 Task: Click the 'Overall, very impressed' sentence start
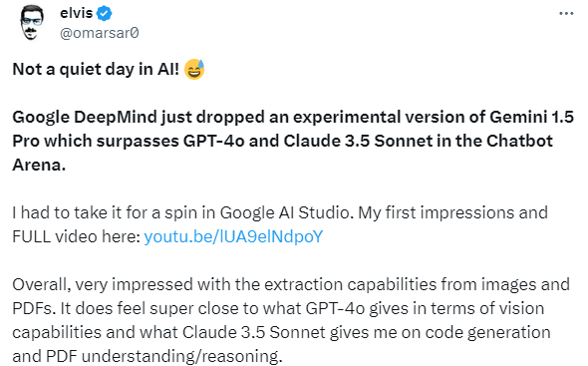coord(103,284)
